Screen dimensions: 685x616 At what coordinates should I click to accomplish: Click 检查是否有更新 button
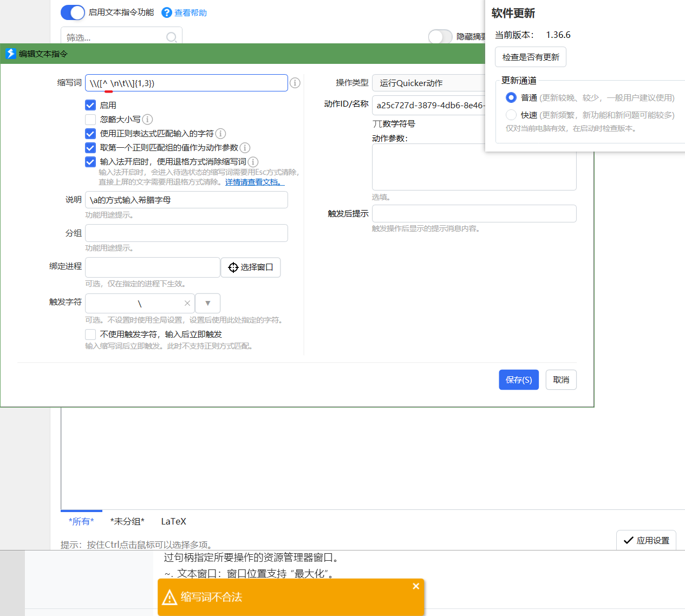click(x=531, y=57)
